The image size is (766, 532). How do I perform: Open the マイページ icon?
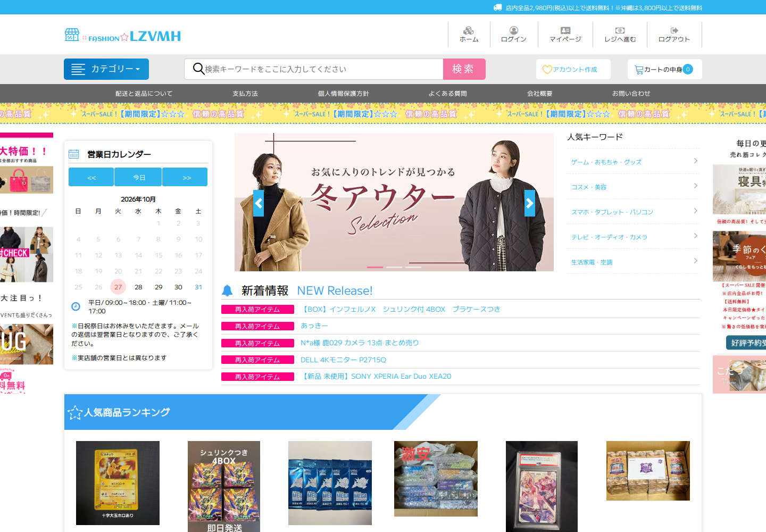point(565,30)
